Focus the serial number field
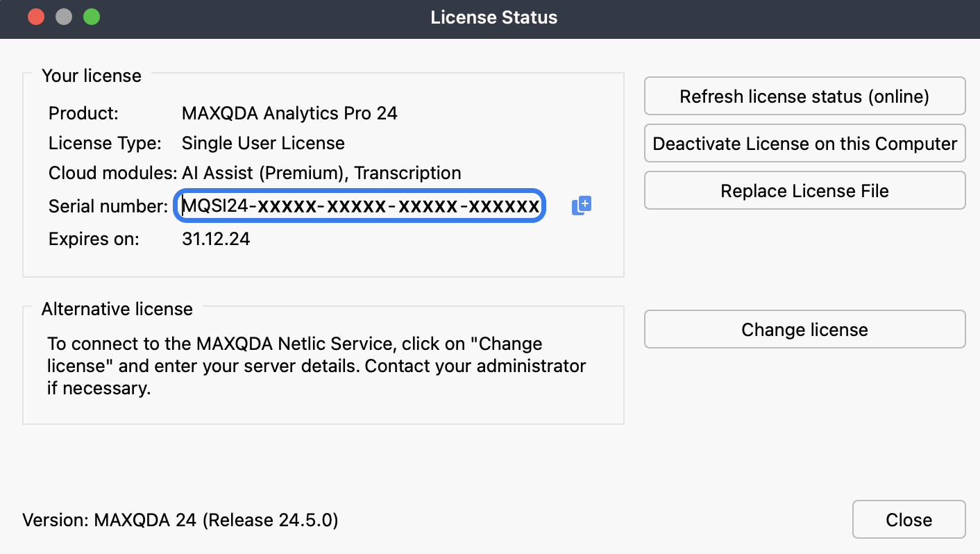The height and width of the screenshot is (554, 980). tap(360, 205)
